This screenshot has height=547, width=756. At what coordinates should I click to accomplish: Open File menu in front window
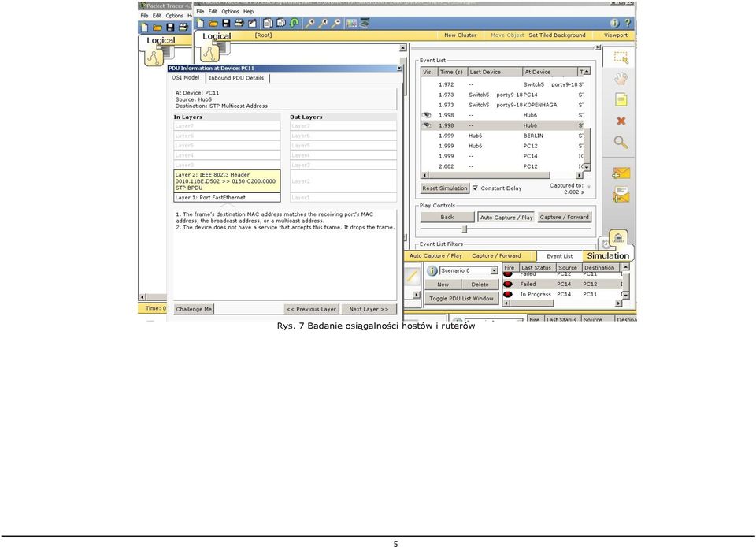(x=200, y=11)
